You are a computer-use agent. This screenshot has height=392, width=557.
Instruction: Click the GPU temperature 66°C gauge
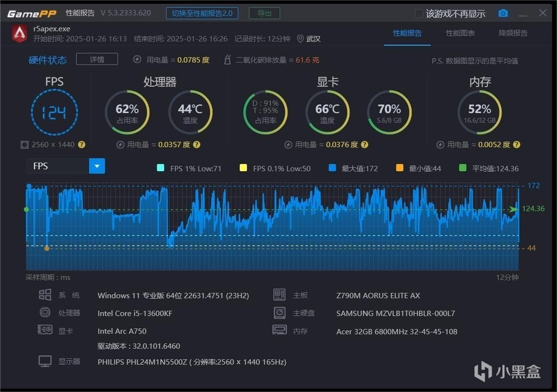coord(327,112)
